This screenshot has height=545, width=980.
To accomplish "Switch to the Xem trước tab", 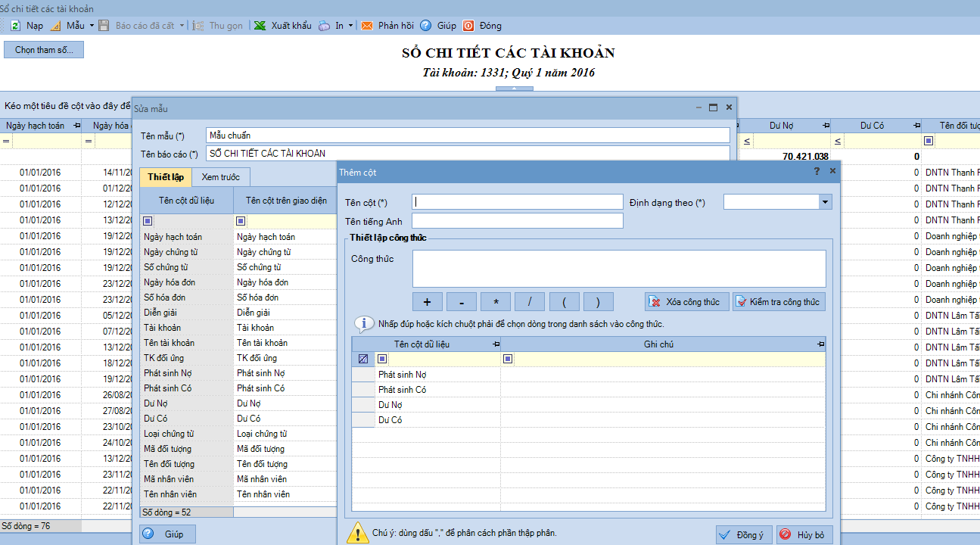I will [221, 177].
